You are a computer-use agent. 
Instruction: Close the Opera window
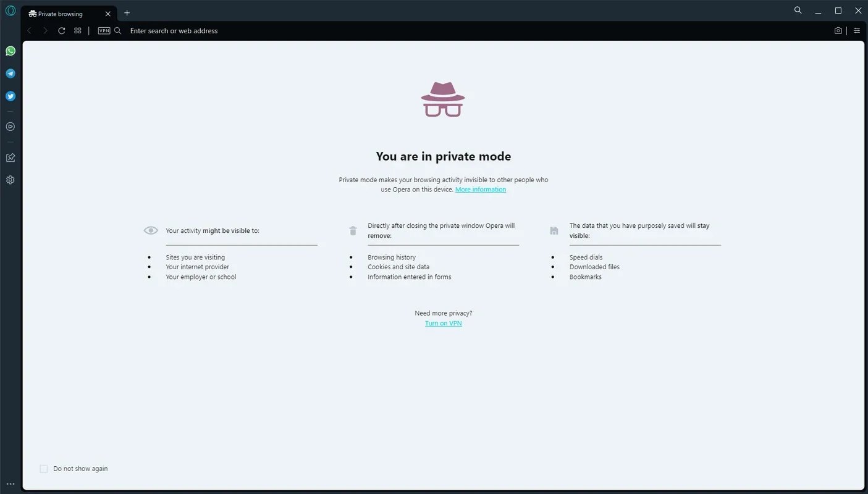(x=858, y=10)
